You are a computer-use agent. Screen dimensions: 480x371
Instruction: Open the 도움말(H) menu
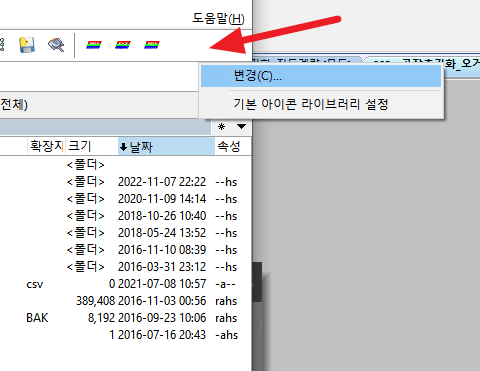218,18
